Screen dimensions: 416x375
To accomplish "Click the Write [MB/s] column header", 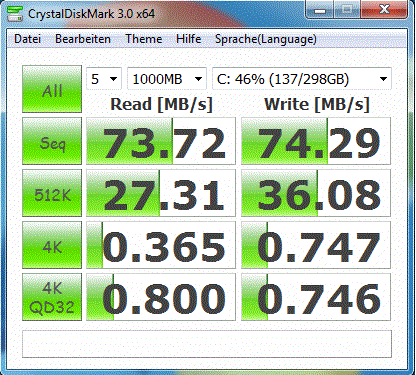I will tap(317, 104).
